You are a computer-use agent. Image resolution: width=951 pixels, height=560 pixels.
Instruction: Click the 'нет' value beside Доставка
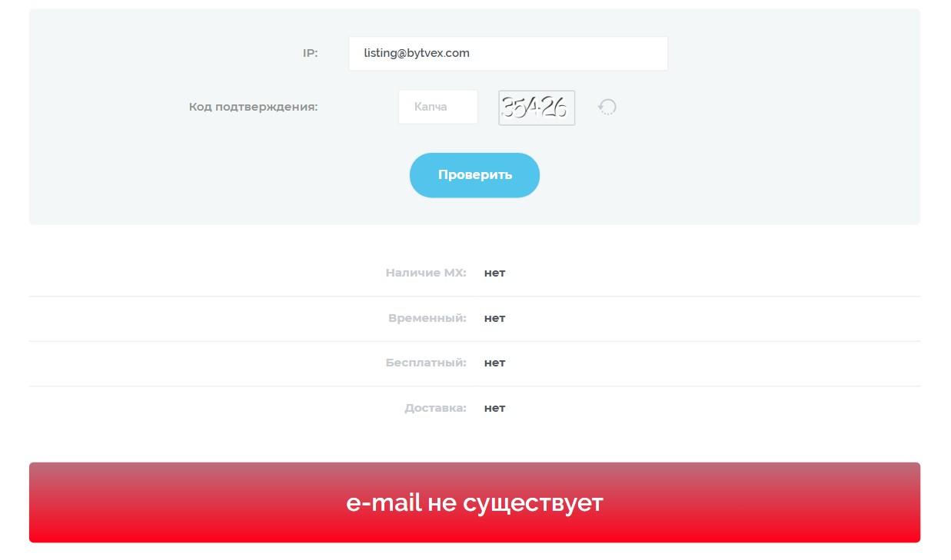494,408
